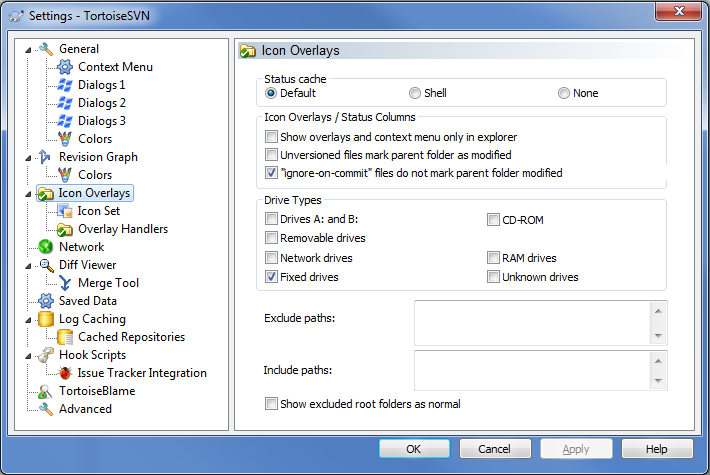Click the Context Menu gear icon
The image size is (710, 475).
pos(65,67)
